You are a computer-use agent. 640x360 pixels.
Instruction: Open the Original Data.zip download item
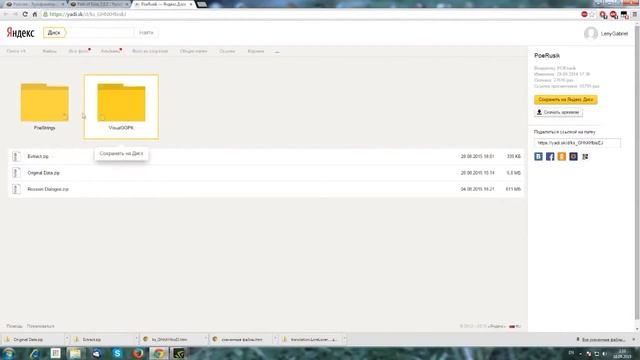33,340
